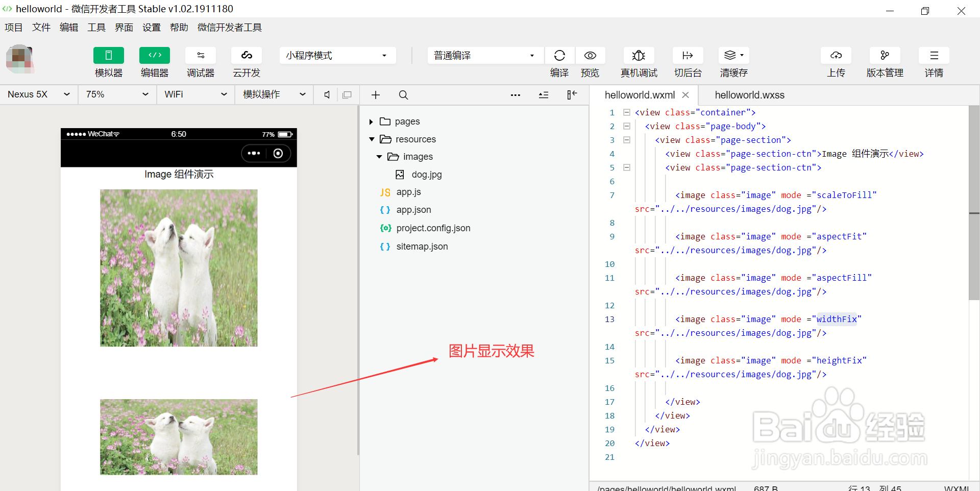Open the 75% zoom dropdown
This screenshot has height=491, width=980.
click(117, 94)
